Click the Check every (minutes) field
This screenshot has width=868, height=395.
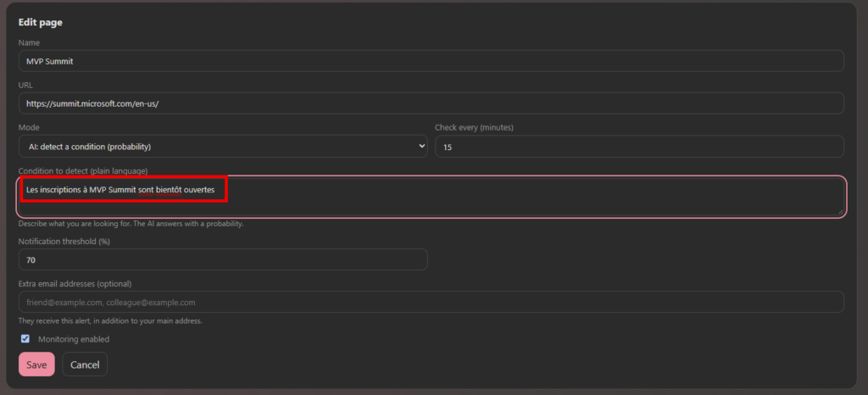(639, 147)
